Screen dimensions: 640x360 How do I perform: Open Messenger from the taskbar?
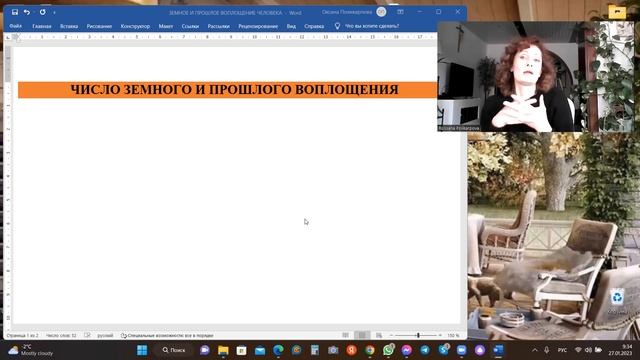pyautogui.click(x=407, y=350)
